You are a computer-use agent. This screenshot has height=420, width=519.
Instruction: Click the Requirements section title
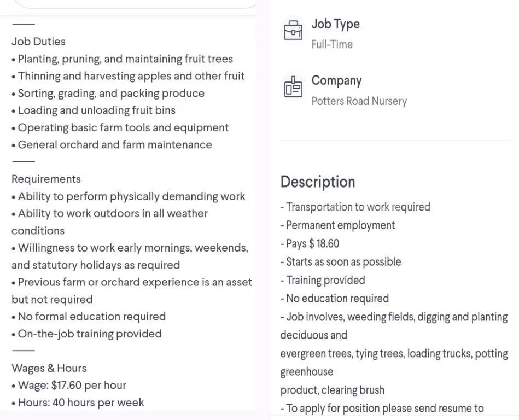[x=46, y=179]
